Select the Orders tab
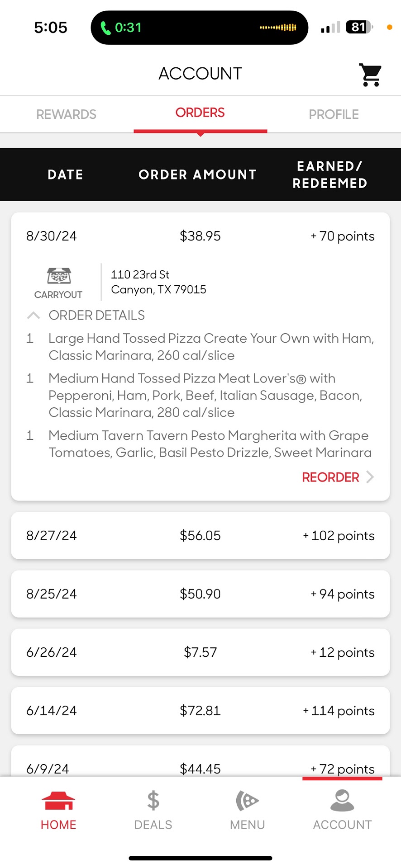 (x=200, y=113)
